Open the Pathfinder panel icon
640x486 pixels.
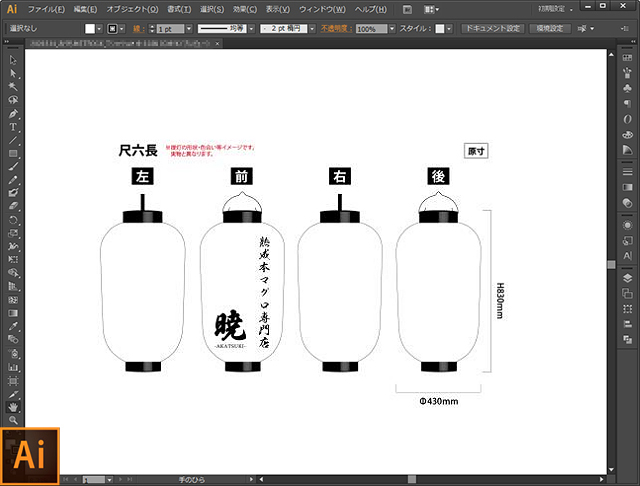tap(627, 339)
